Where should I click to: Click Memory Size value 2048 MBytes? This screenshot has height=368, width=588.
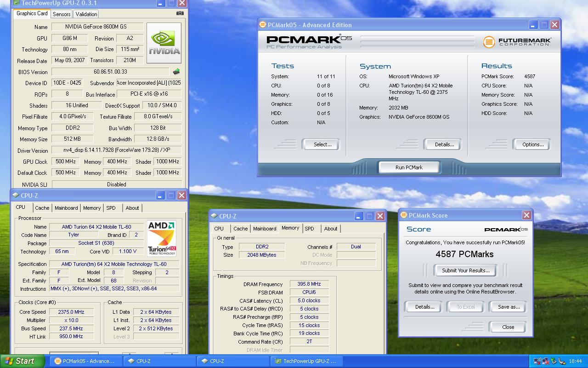[262, 255]
